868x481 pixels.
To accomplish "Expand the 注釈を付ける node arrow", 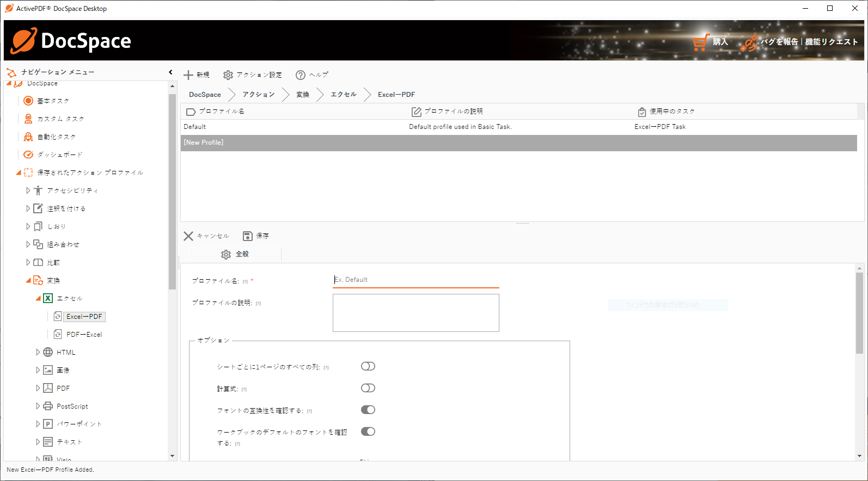I will (x=28, y=208).
